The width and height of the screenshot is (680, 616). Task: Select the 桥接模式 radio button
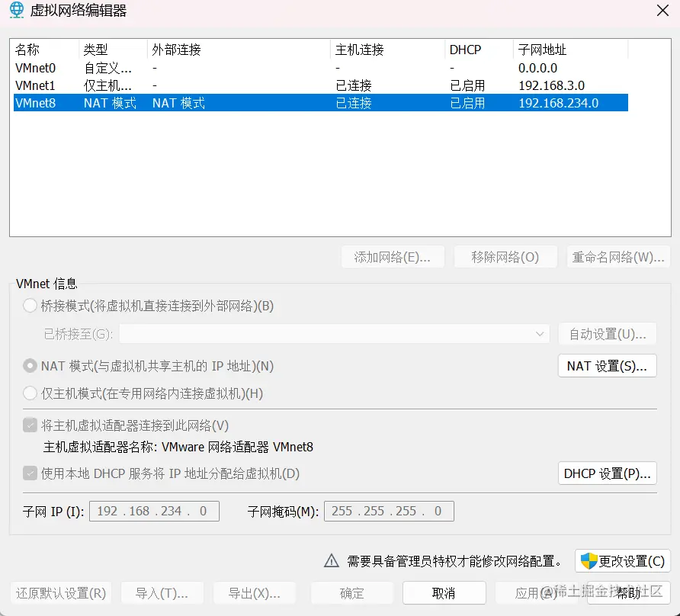pyautogui.click(x=30, y=306)
